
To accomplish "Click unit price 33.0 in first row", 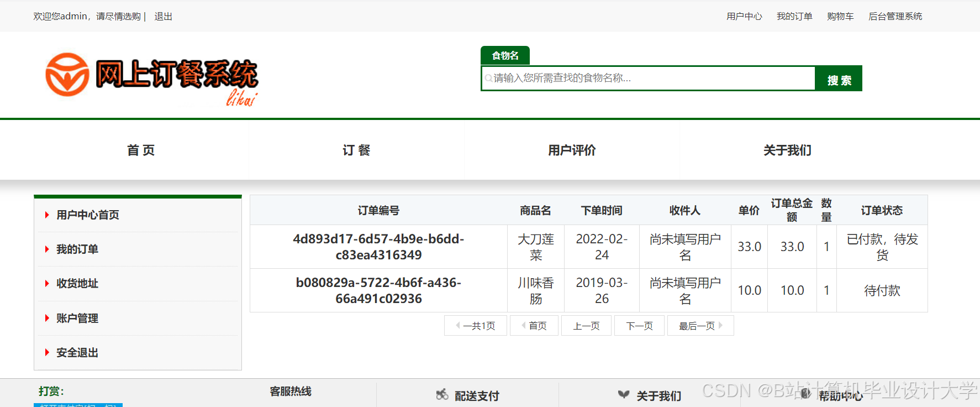I will click(x=750, y=247).
